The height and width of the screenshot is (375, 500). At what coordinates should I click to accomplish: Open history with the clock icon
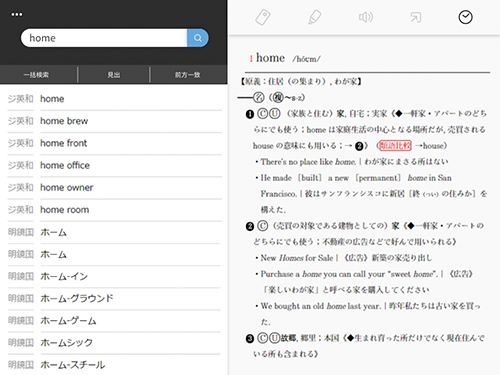[x=465, y=17]
